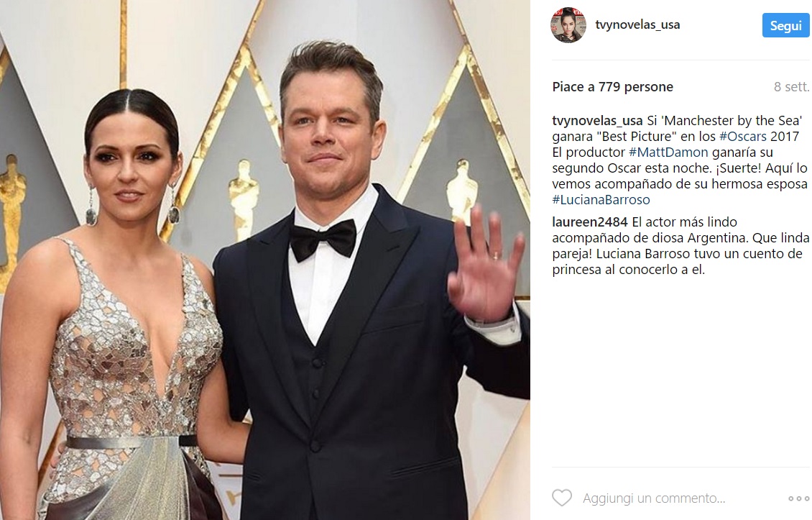Click the laureen2484 comment text
Screen dimensions: 812x520
click(x=680, y=246)
